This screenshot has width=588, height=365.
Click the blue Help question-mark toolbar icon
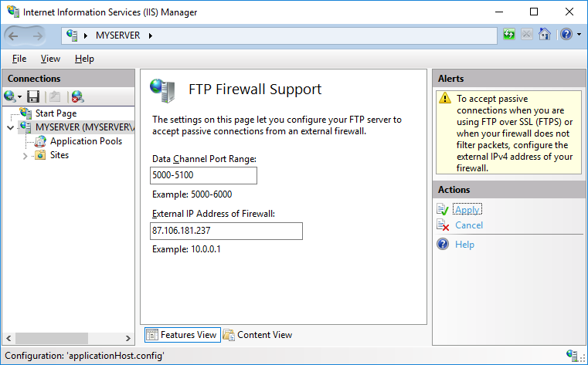566,35
